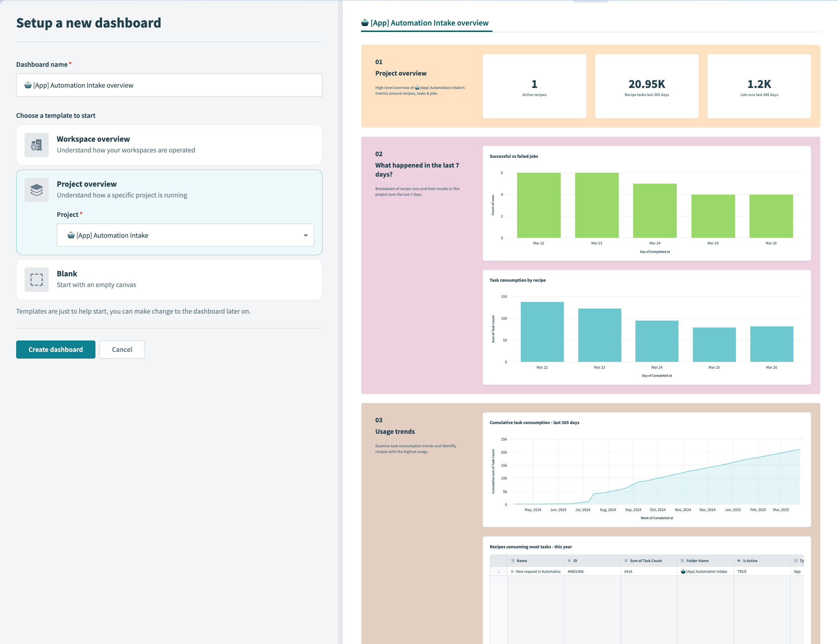This screenshot has height=644, width=838.
Task: Click the numeric # icon on the ID column
Action: [x=569, y=560]
